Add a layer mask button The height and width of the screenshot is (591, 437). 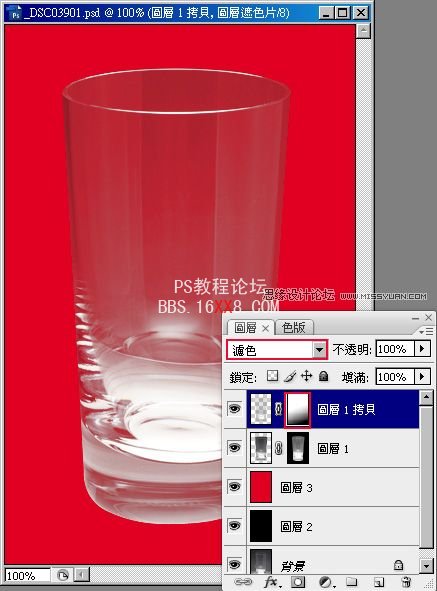click(x=298, y=582)
